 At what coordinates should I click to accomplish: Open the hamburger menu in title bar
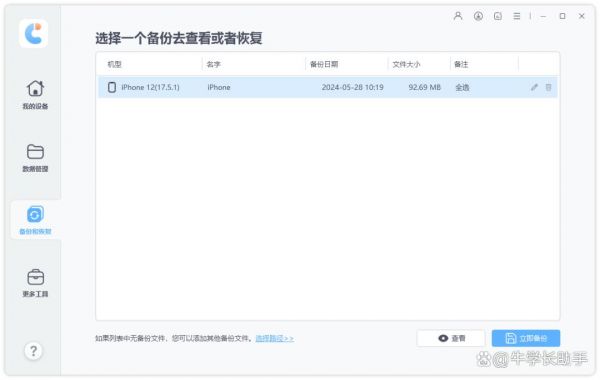[517, 16]
